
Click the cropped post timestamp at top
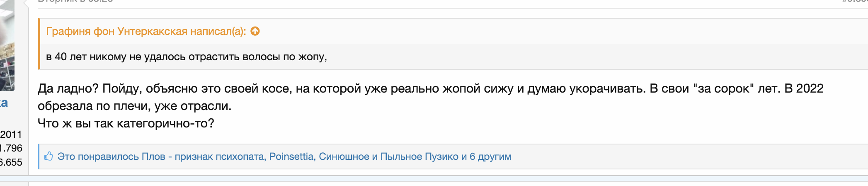coord(75,1)
